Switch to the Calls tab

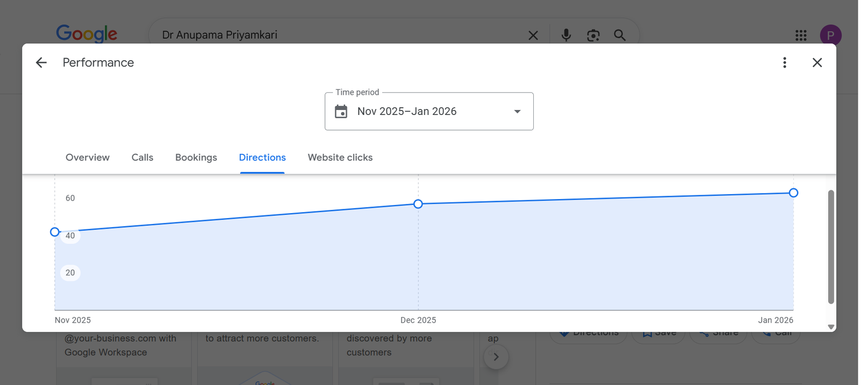142,158
